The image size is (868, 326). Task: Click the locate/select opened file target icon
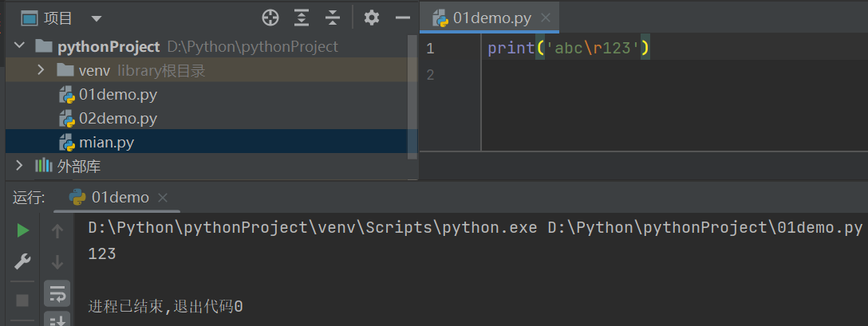tap(270, 18)
